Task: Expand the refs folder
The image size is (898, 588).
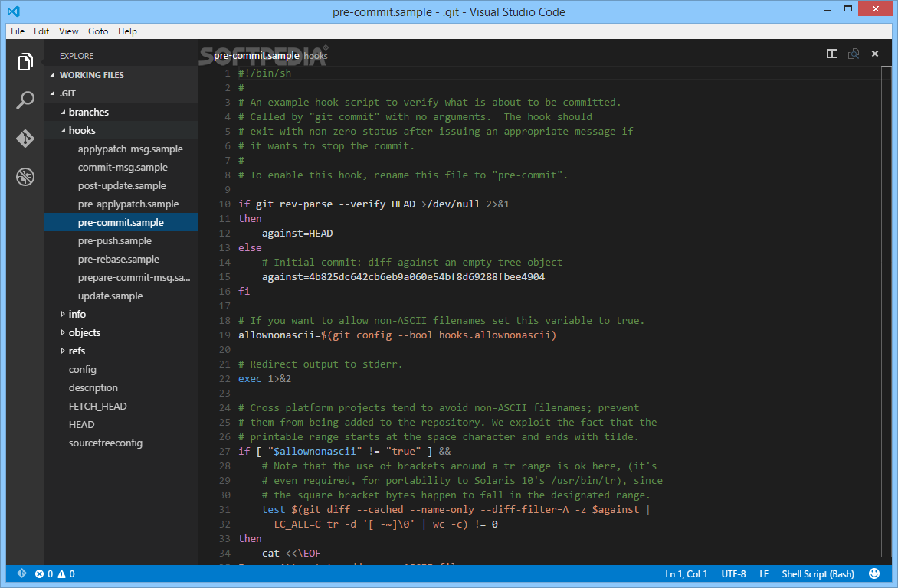Action: pos(63,351)
